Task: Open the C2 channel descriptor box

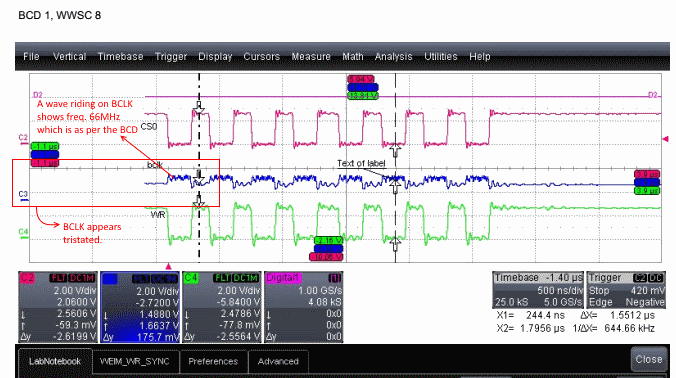Action: point(58,307)
